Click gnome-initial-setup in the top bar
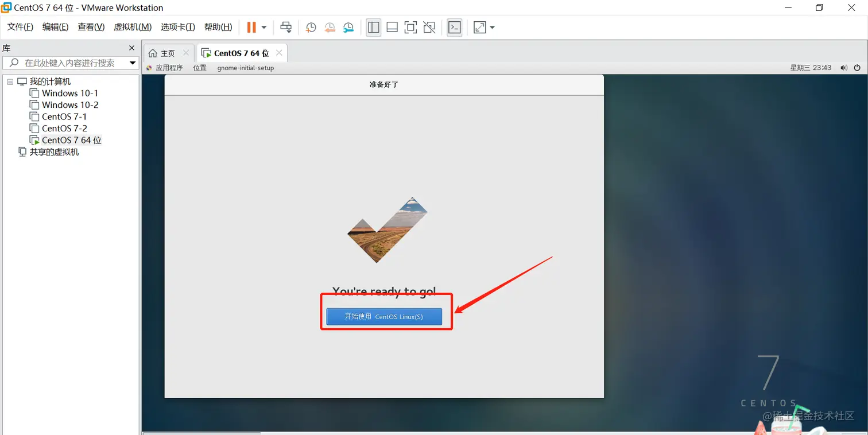This screenshot has width=868, height=435. (x=246, y=68)
